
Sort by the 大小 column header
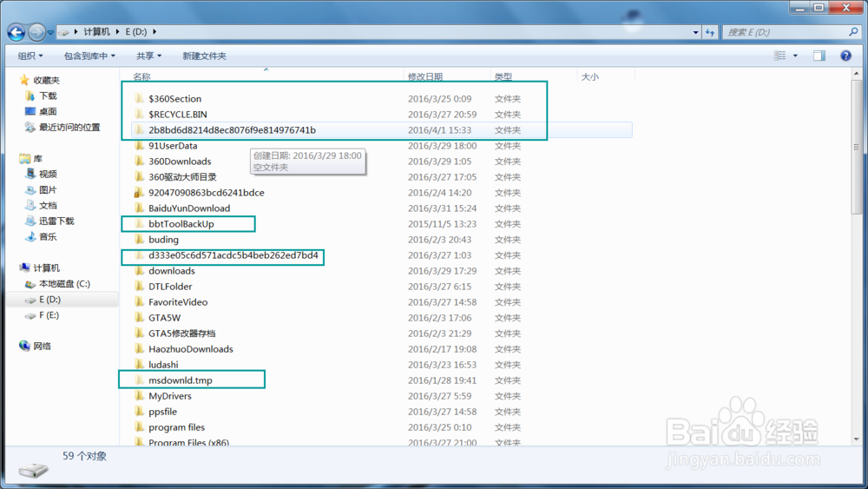click(x=590, y=76)
